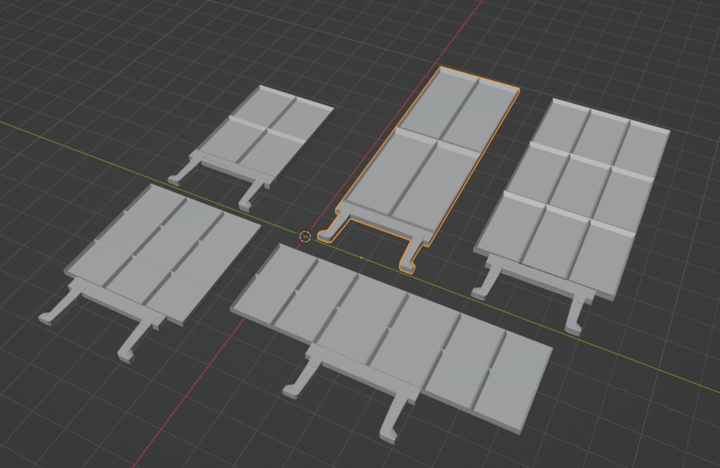Image resolution: width=720 pixels, height=468 pixels.
Task: Click the red-white 3D cursor at origin
Action: (305, 237)
